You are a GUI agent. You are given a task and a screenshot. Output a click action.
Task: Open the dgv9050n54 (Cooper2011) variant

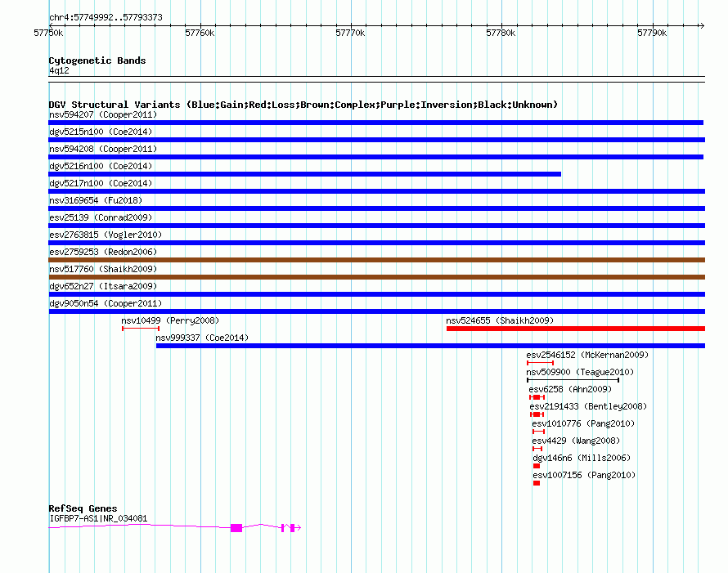(x=106, y=303)
